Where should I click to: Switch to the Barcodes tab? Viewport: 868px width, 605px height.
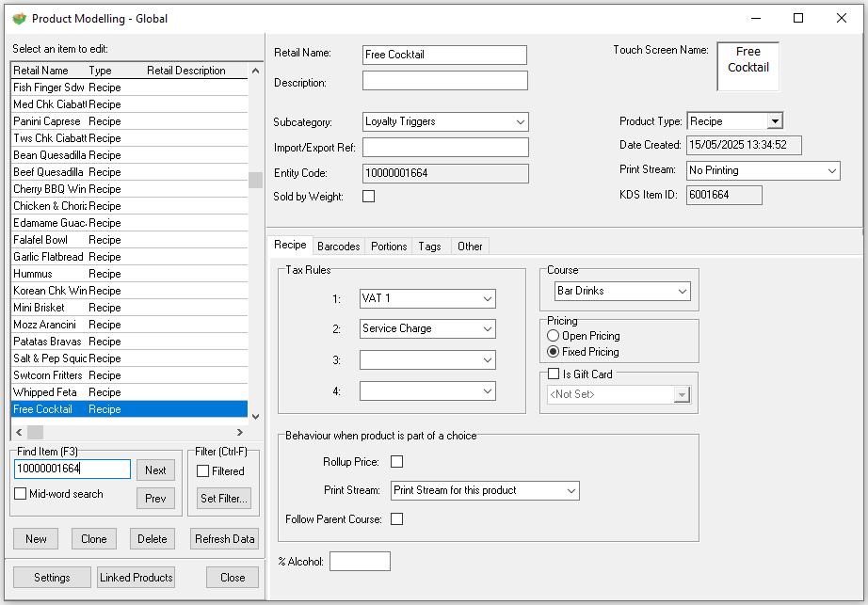pos(339,247)
